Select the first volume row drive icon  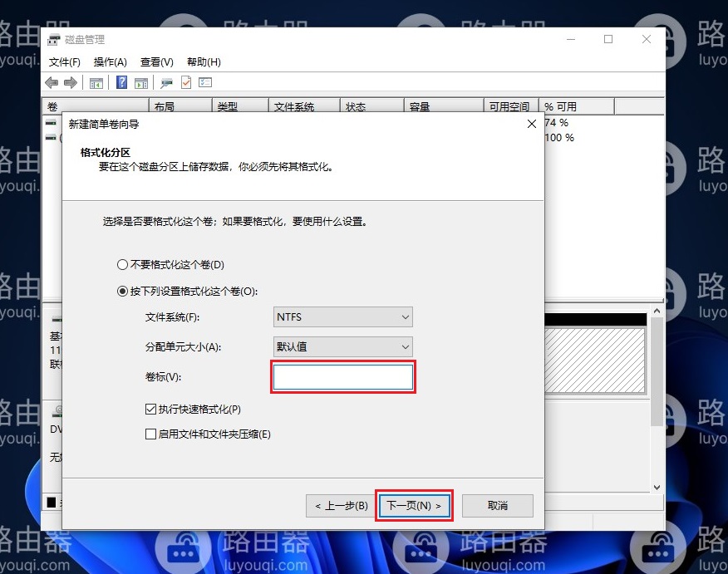(51, 123)
